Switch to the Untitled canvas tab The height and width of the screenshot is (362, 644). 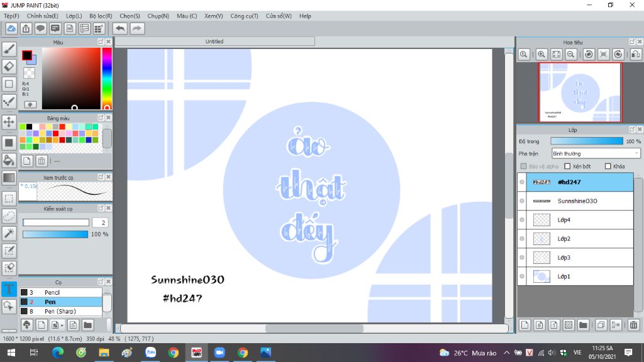[214, 41]
